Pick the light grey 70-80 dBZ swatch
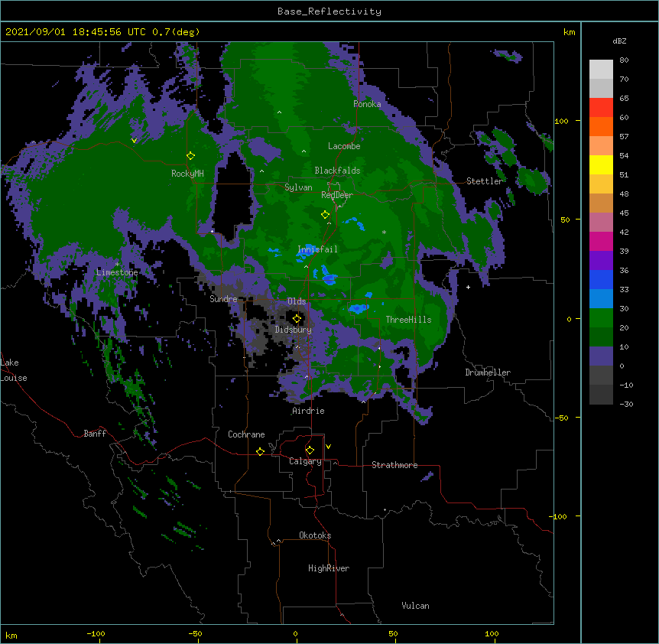 (601, 69)
